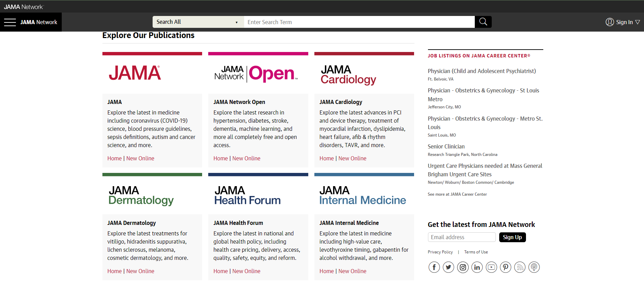Click See more at JAMA Career Center
The height and width of the screenshot is (285, 644).
pyautogui.click(x=457, y=194)
